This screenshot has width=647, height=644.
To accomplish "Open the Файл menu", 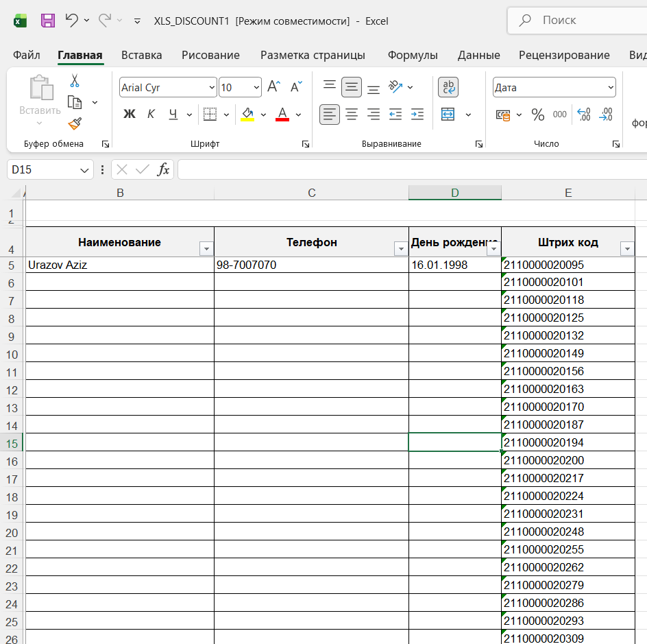I will click(x=26, y=56).
